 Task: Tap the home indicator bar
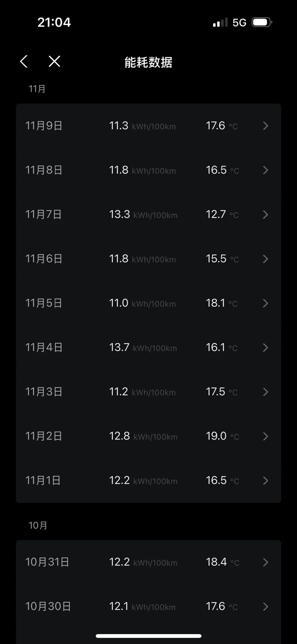click(x=148, y=636)
